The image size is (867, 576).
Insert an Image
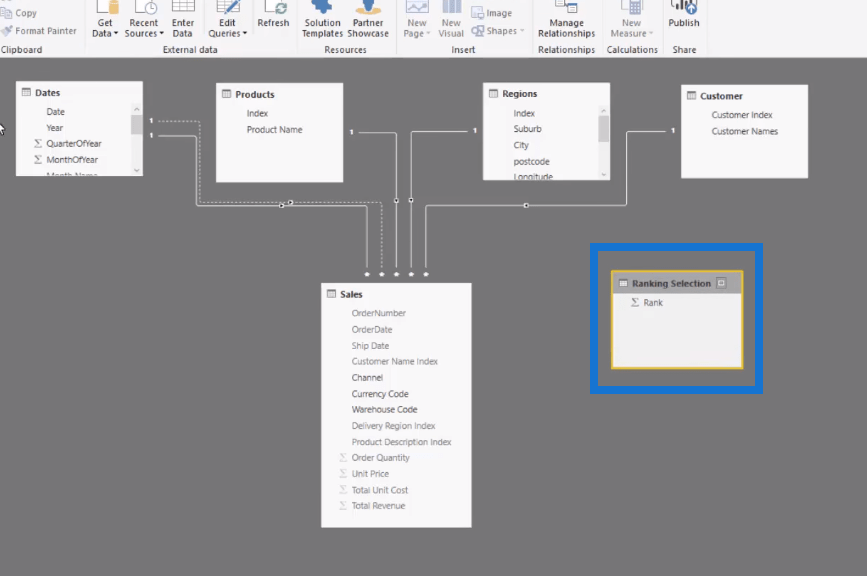pyautogui.click(x=492, y=13)
